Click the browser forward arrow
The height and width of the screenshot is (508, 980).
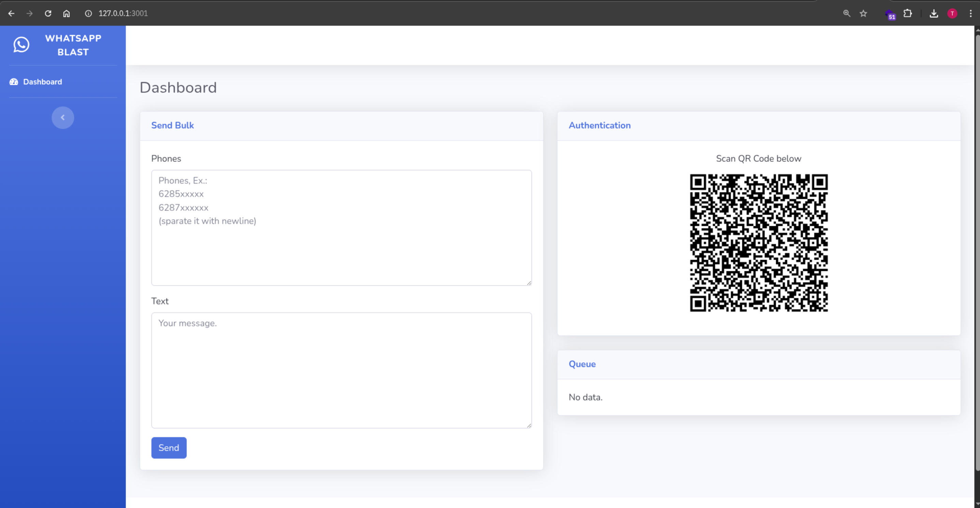pos(30,13)
